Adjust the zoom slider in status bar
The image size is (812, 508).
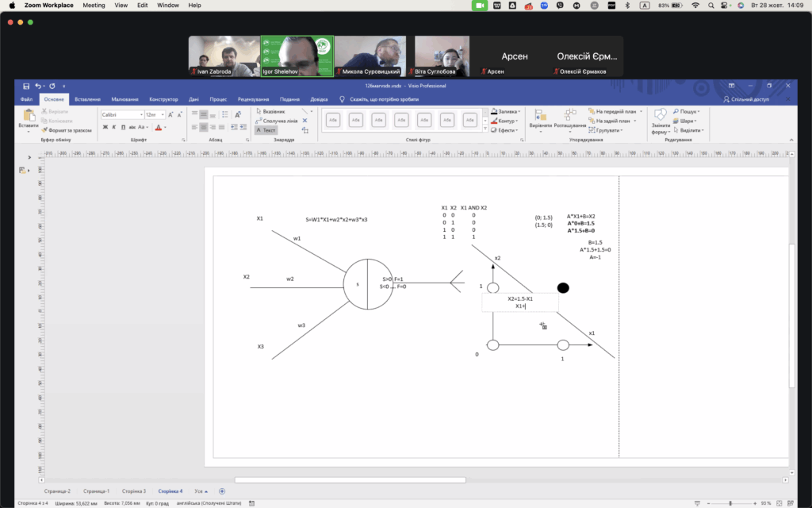coord(730,503)
